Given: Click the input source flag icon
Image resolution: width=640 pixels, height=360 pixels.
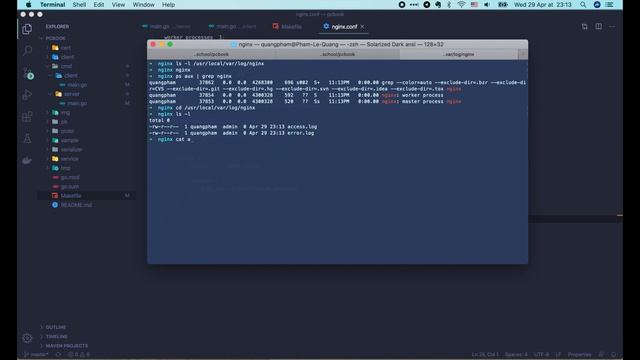Looking at the screenshot, I should 474,4.
